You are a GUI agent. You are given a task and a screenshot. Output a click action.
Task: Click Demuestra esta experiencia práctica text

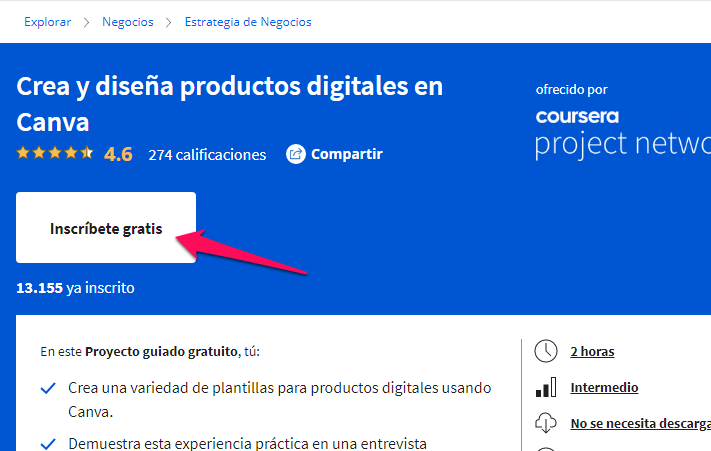click(x=248, y=443)
